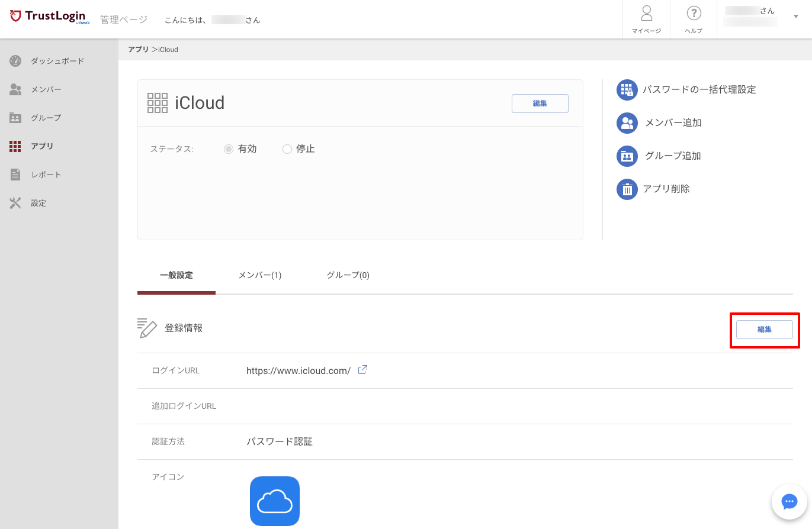Click the 追加ログインURL field label
Screen dimensions: 812x529
point(184,407)
